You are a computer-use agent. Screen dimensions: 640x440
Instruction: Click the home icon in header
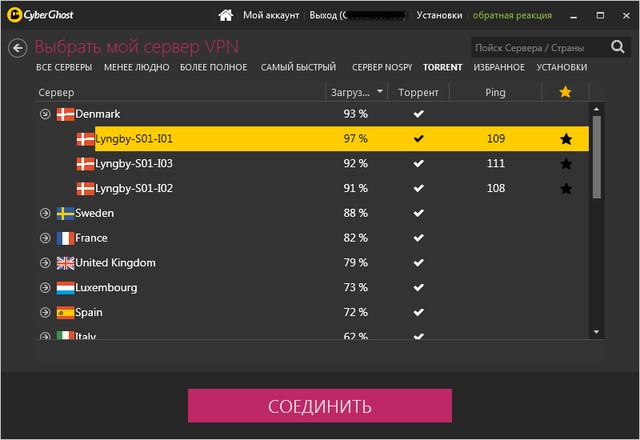click(x=227, y=15)
